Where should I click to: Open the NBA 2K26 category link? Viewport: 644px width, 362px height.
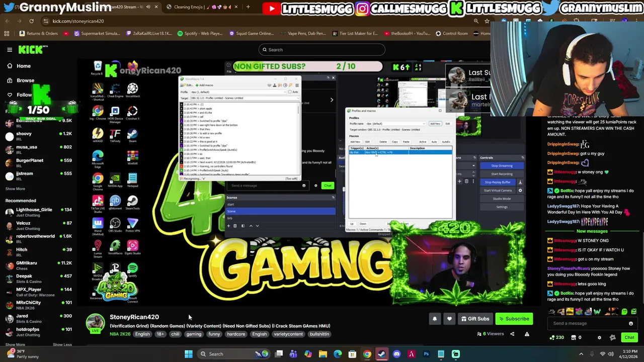point(120,334)
